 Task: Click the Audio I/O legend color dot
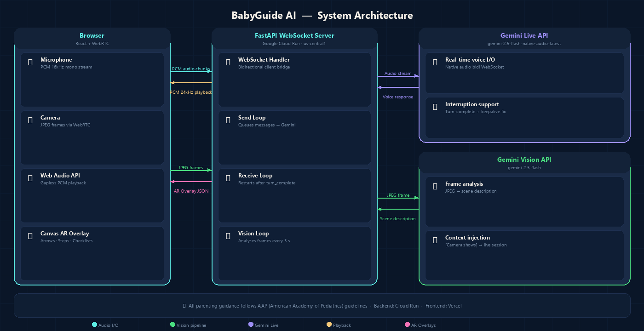tap(95, 325)
